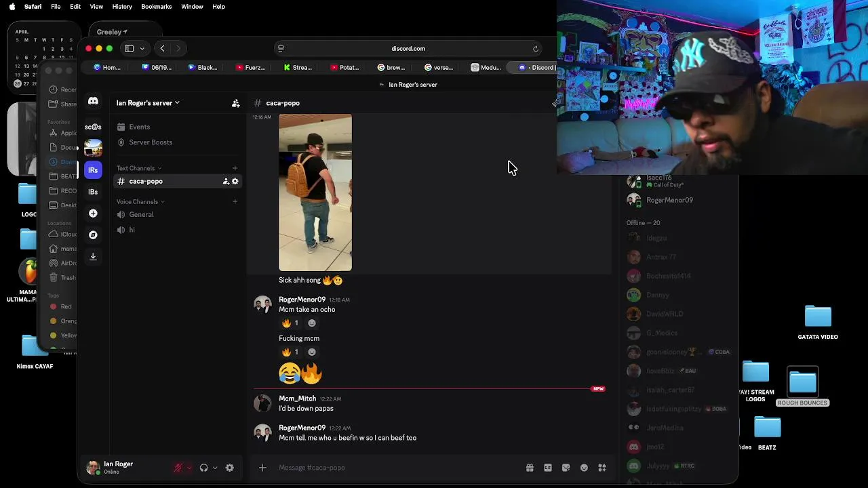
Task: Open Safari Bookmarks menu
Action: pos(156,6)
